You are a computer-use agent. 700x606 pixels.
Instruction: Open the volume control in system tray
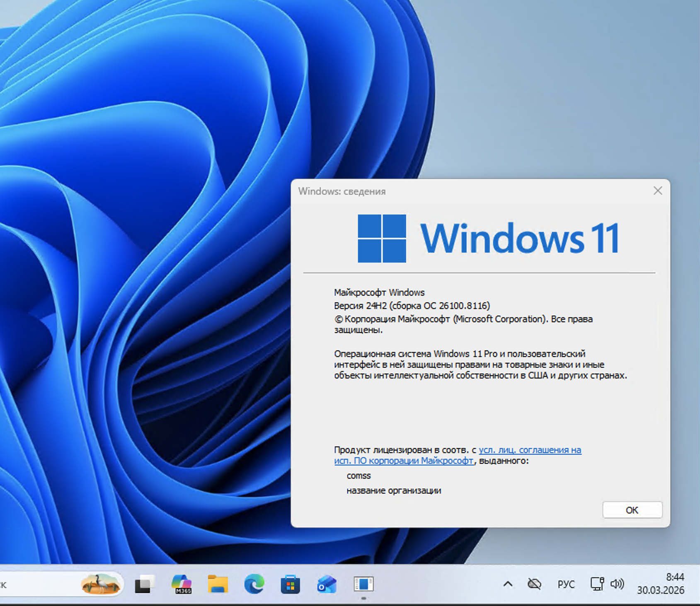617,584
